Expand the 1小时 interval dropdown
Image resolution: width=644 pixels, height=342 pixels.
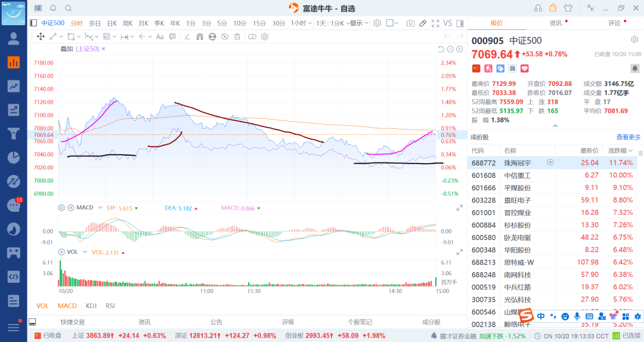pyautogui.click(x=302, y=23)
